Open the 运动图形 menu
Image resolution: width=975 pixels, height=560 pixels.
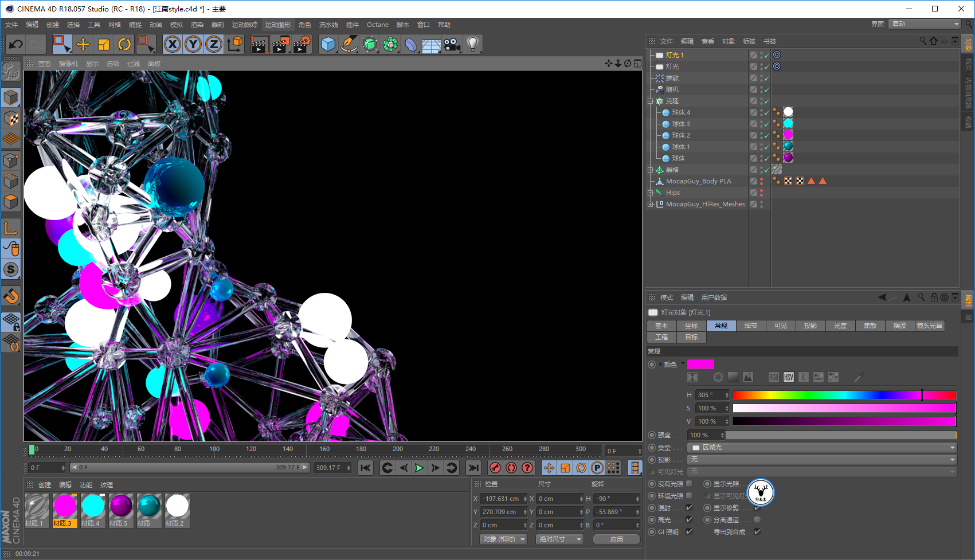(x=278, y=25)
